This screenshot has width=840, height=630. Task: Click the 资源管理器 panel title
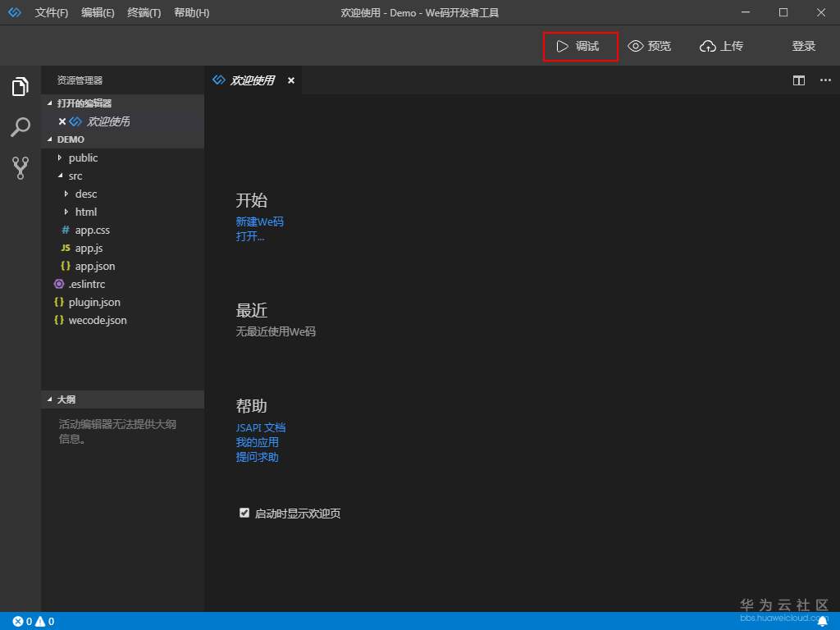[x=80, y=80]
